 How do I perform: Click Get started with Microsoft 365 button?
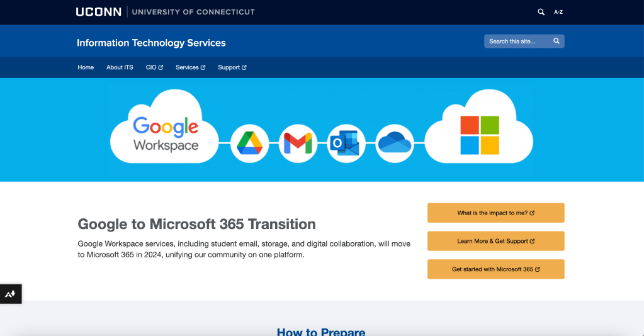click(x=495, y=269)
